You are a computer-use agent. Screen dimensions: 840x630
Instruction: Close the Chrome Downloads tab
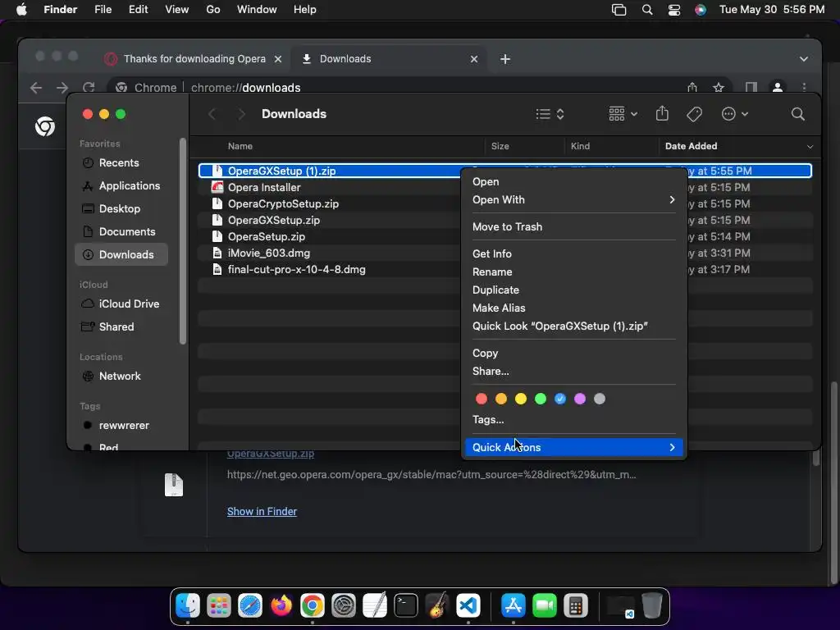click(x=474, y=59)
